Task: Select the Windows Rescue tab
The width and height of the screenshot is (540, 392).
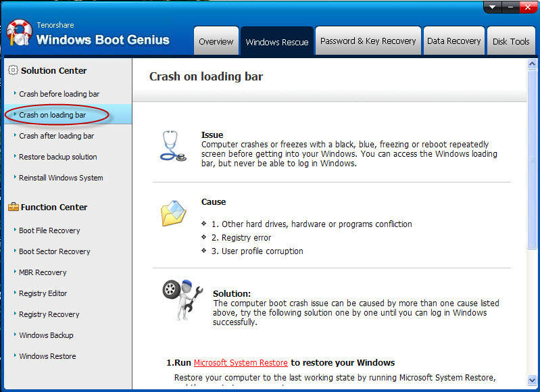Action: pyautogui.click(x=277, y=42)
